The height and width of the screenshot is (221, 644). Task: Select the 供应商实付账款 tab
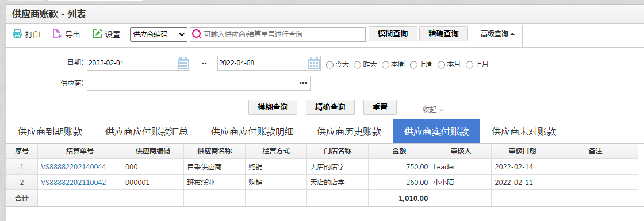(x=436, y=131)
